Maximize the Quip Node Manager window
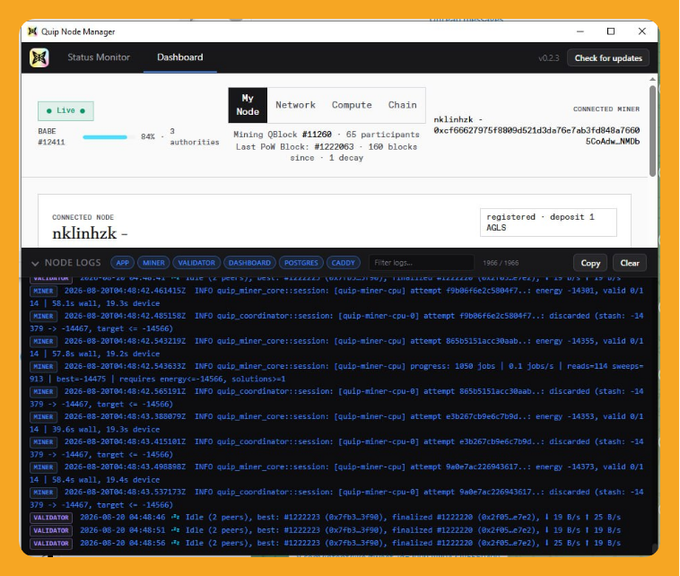The height and width of the screenshot is (576, 680). click(611, 31)
